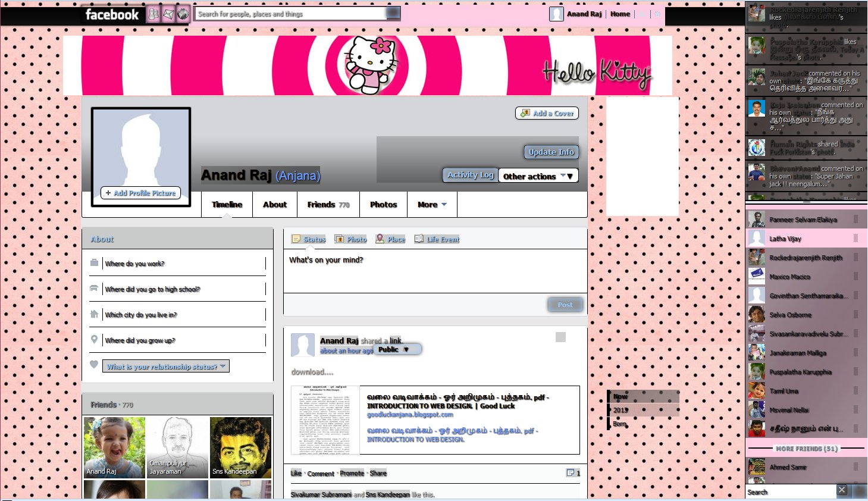
Task: Click the Add a Cover button
Action: [547, 113]
